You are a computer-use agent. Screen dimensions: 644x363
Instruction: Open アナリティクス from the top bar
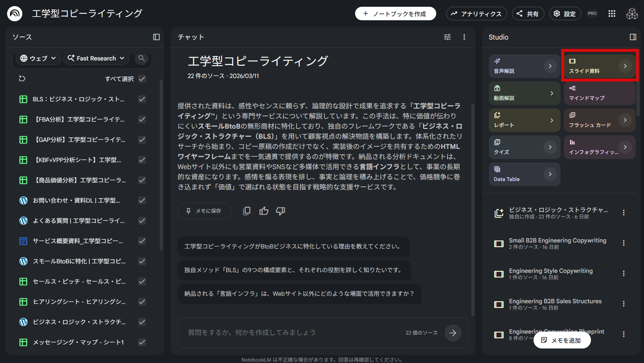(476, 14)
